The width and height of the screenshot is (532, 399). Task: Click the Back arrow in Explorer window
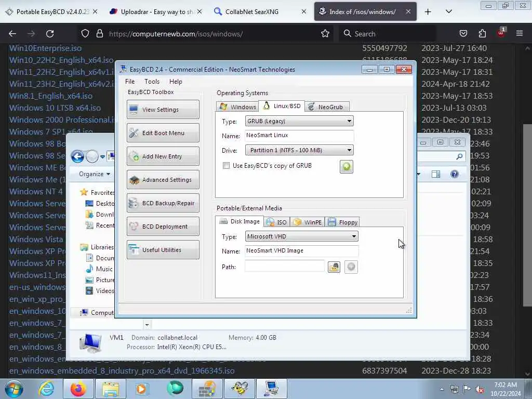77,157
